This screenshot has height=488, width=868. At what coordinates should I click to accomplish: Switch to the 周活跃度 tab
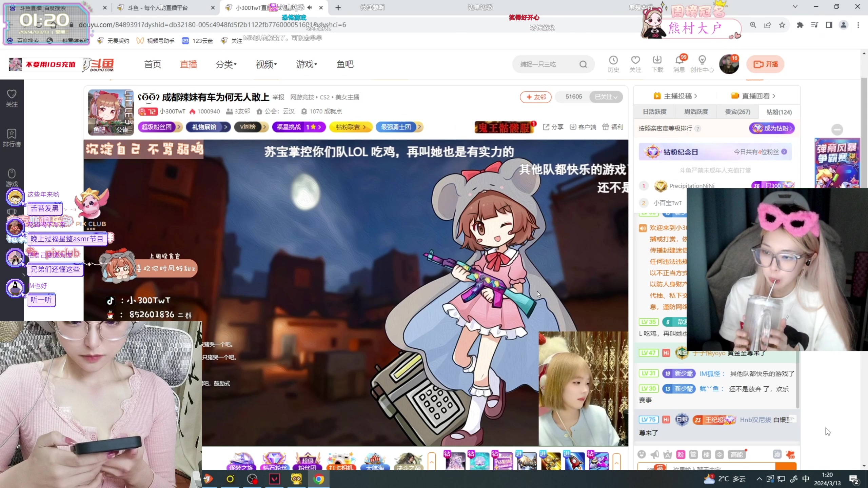click(696, 112)
